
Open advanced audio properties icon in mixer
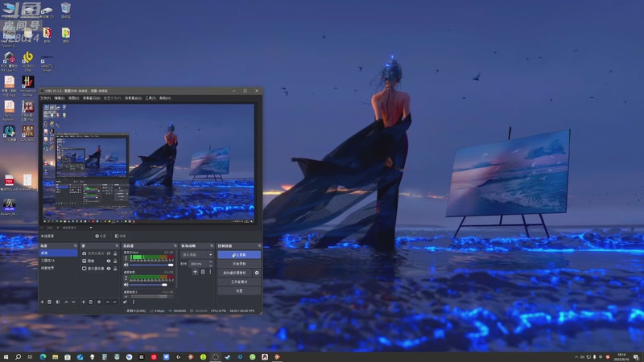coord(125,302)
